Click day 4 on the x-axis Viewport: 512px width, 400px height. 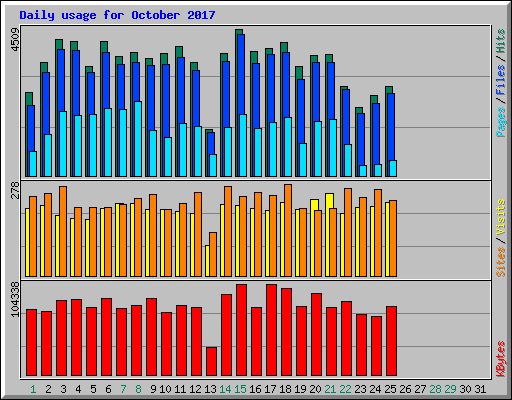78,389
